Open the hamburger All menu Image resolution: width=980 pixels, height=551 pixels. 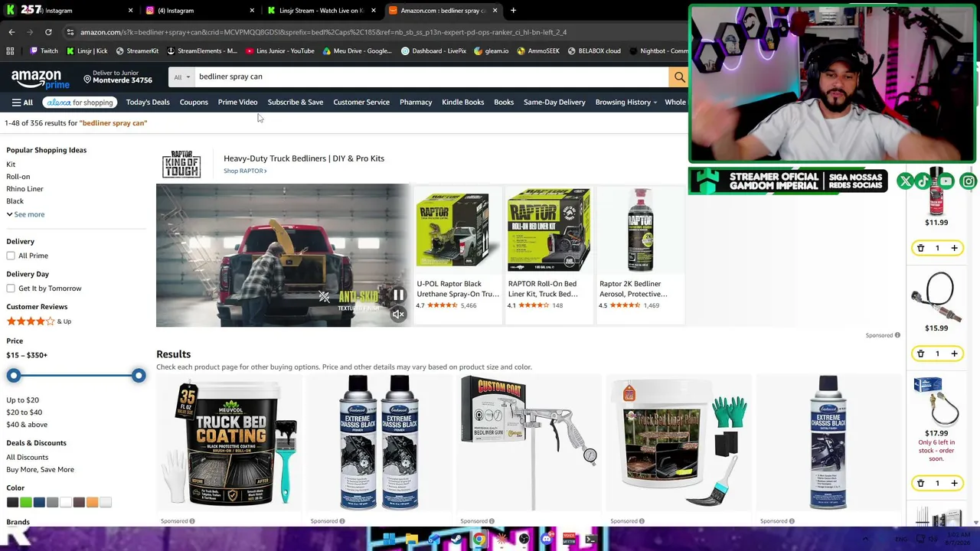click(22, 103)
